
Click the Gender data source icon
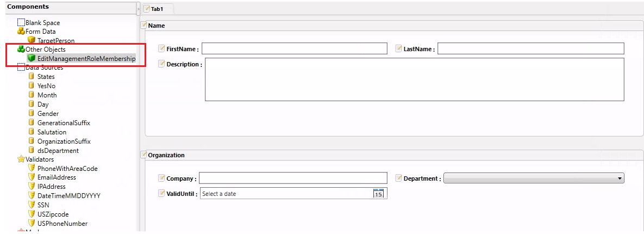31,113
